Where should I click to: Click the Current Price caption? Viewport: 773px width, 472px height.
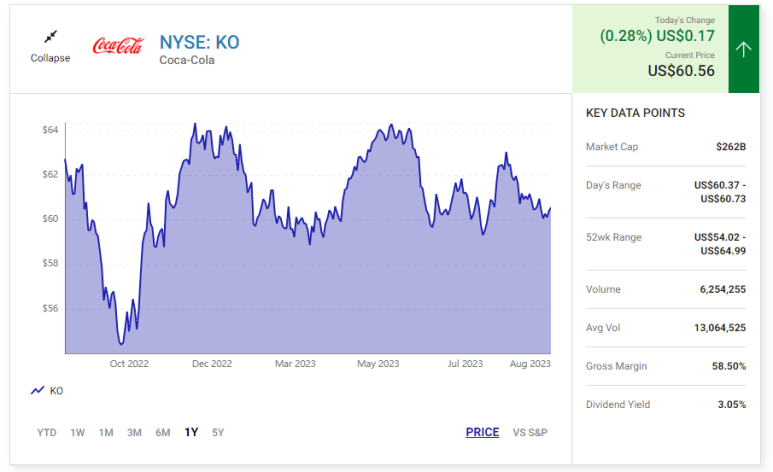coord(690,55)
